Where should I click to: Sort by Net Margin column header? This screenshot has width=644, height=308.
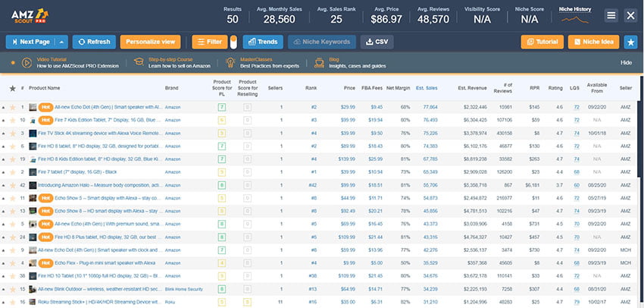click(398, 88)
